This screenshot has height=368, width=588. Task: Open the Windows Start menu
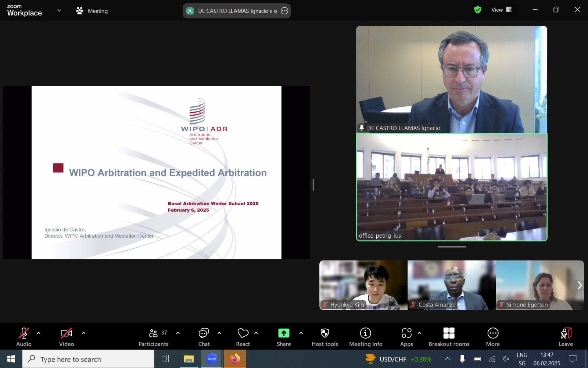pyautogui.click(x=11, y=359)
